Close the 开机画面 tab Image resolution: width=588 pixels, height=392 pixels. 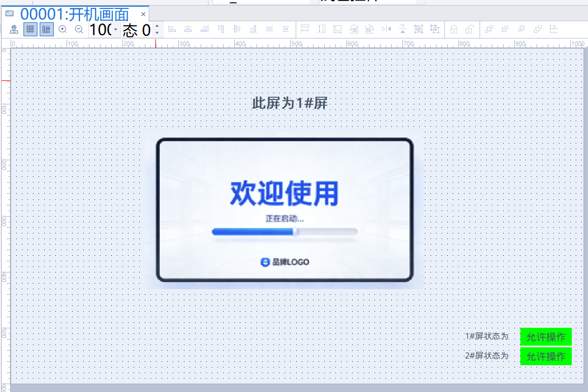[x=143, y=14]
